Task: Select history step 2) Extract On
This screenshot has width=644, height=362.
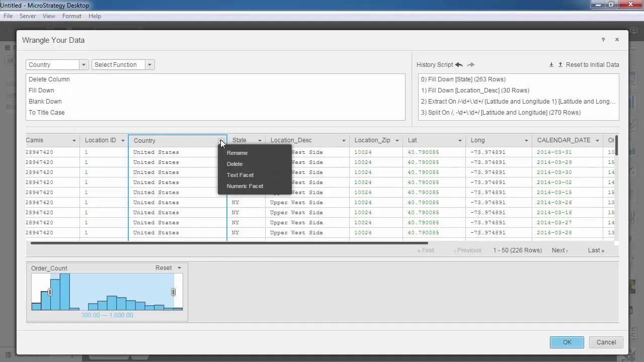Action: [518, 102]
